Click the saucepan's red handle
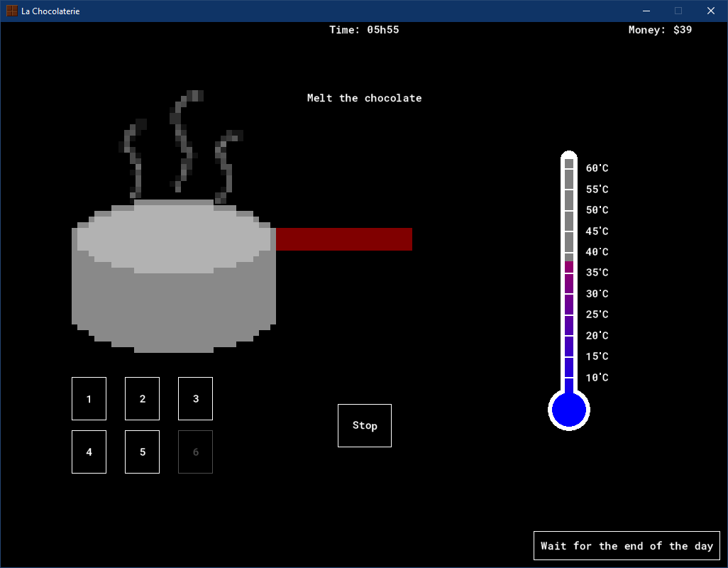The height and width of the screenshot is (568, 728). tap(344, 239)
